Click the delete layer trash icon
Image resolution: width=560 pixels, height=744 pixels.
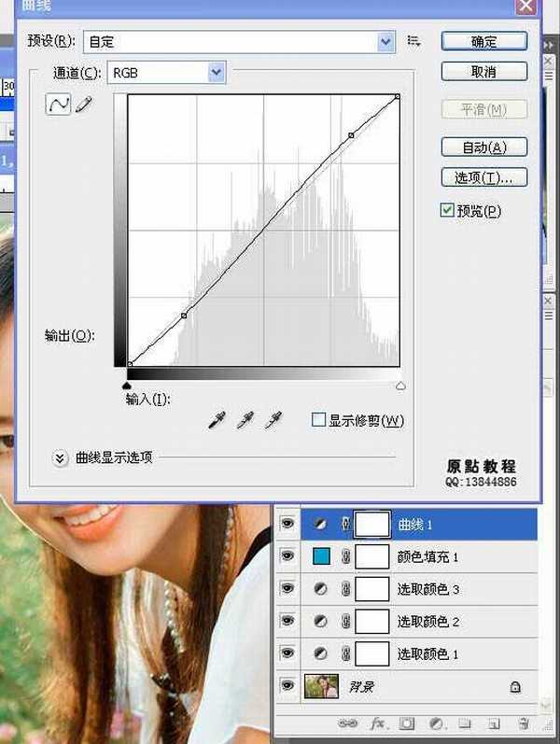[523, 723]
